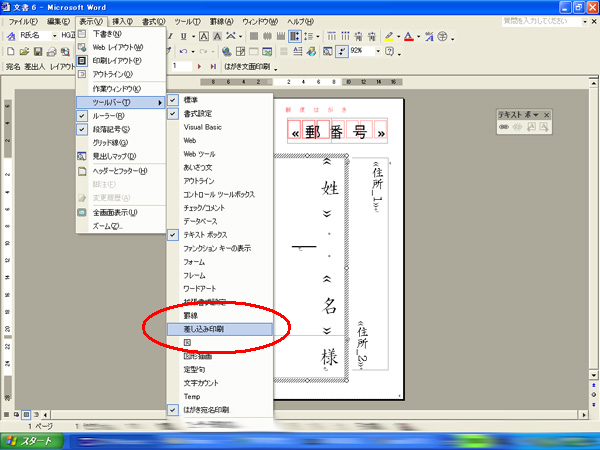Select 印刷レイアウト(P) from View menu
Viewport: 600px width, 450px height.
tap(121, 61)
